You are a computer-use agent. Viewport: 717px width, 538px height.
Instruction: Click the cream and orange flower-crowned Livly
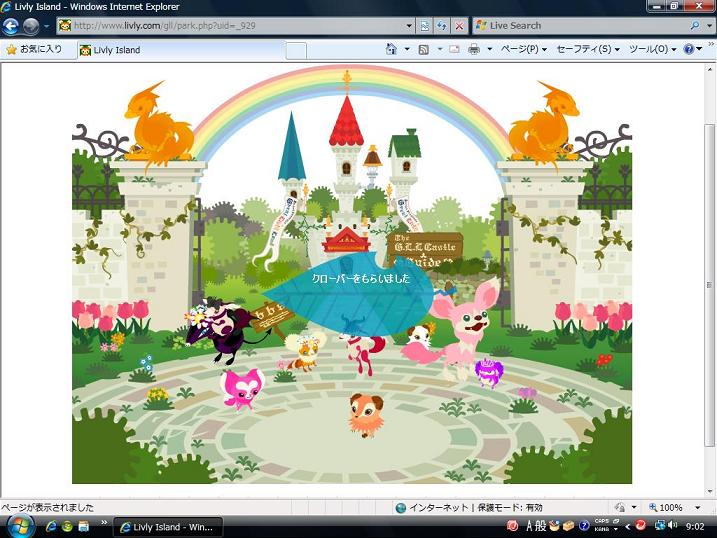(305, 350)
